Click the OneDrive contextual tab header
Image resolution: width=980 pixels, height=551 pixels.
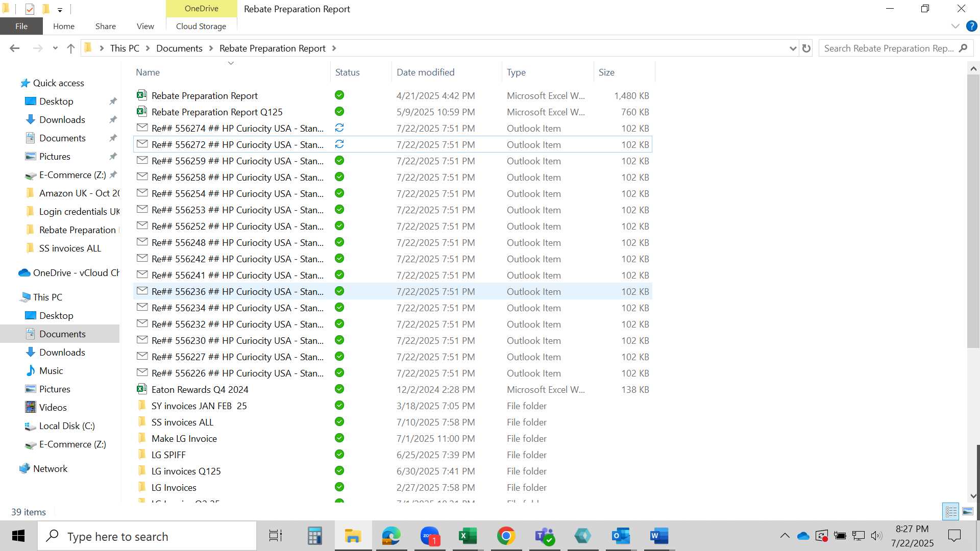coord(202,9)
